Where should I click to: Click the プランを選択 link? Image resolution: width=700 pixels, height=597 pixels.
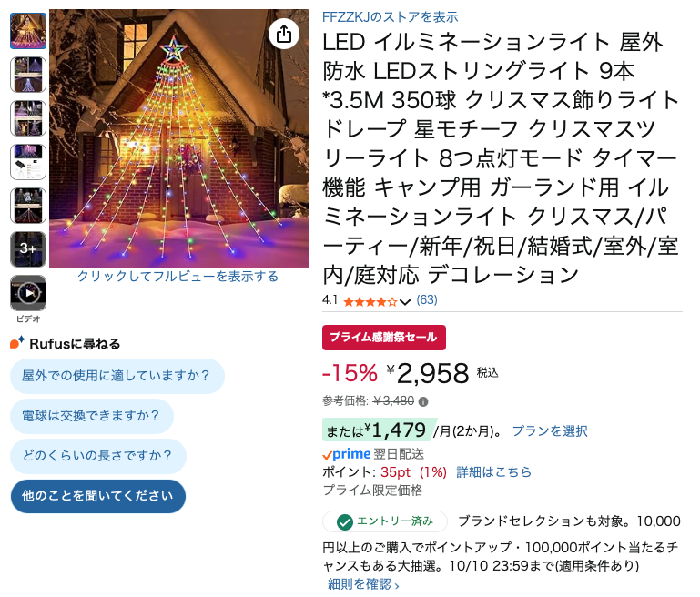point(550,431)
